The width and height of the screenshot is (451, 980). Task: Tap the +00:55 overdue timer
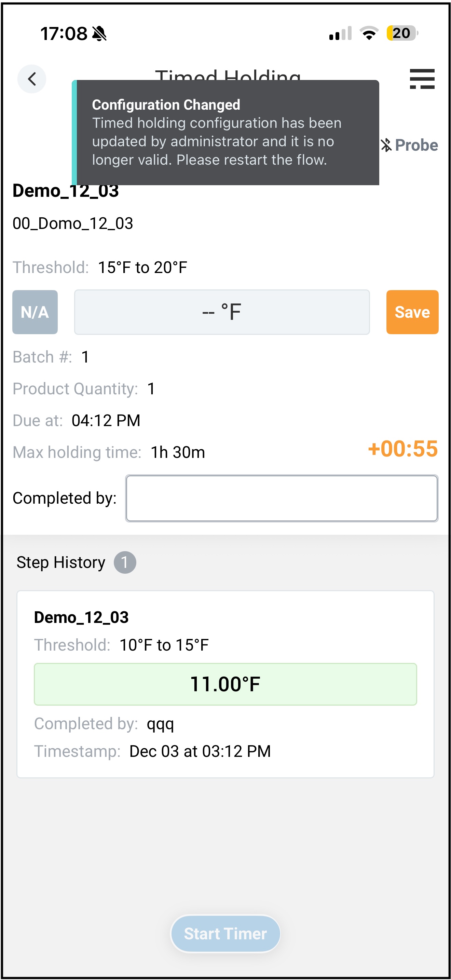(403, 449)
